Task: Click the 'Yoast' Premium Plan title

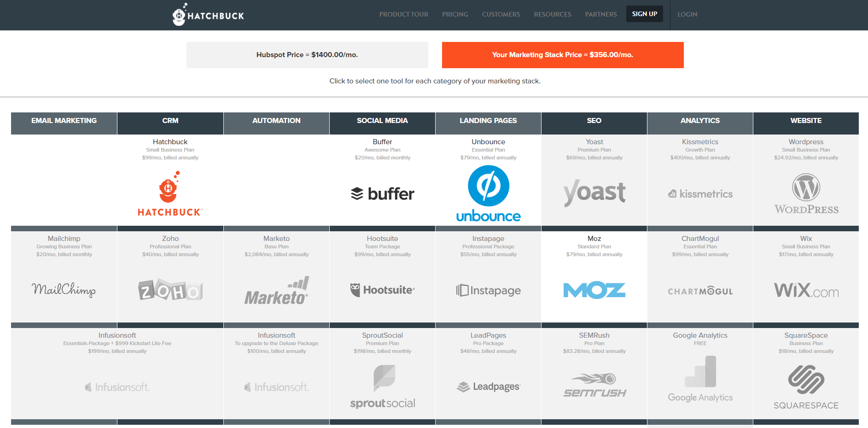Action: (x=594, y=142)
